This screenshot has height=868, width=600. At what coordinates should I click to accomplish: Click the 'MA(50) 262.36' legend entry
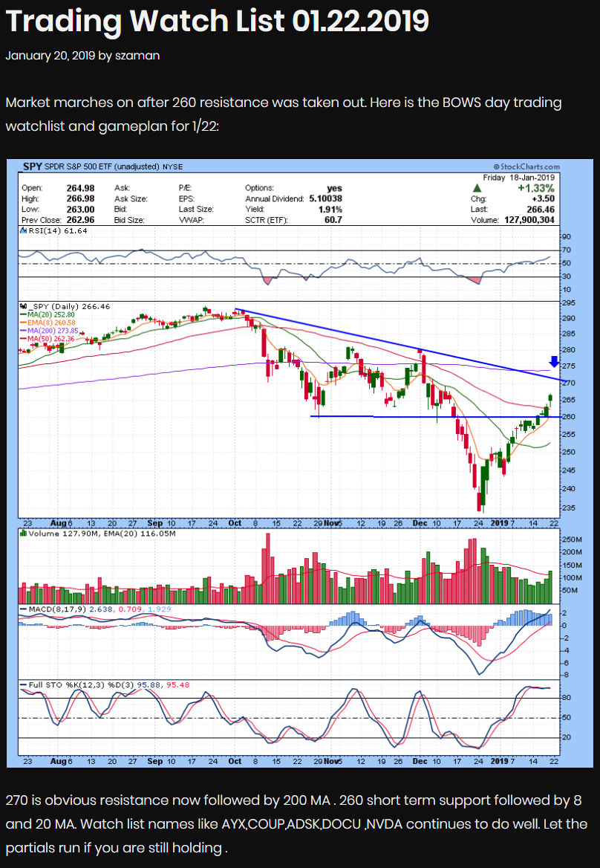point(51,339)
